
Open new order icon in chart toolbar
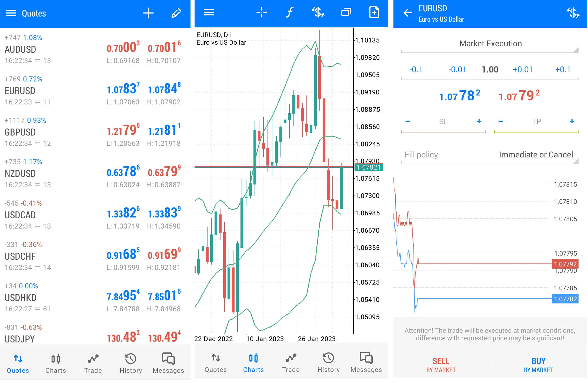click(x=318, y=12)
